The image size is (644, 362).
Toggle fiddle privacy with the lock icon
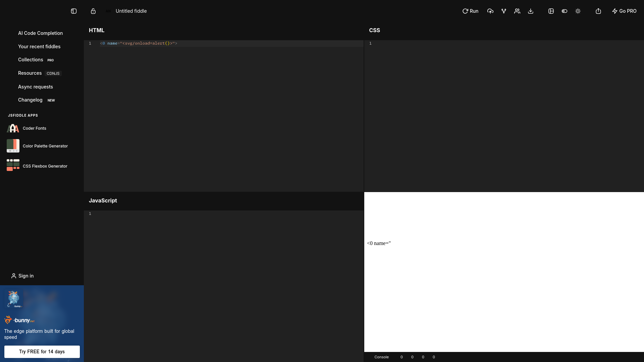tap(93, 11)
